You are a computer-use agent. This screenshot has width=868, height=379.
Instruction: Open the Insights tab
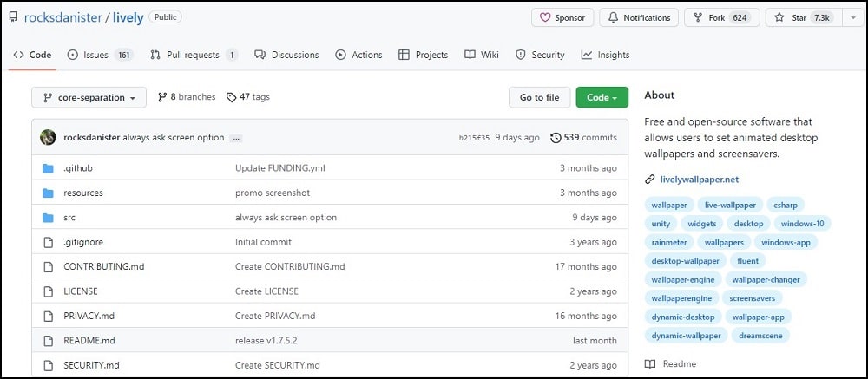tap(606, 55)
